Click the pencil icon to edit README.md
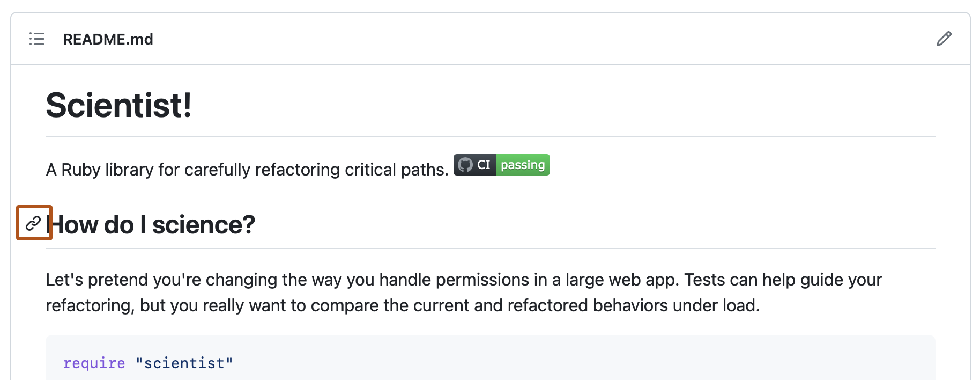Image resolution: width=980 pixels, height=380 pixels. coord(944,39)
